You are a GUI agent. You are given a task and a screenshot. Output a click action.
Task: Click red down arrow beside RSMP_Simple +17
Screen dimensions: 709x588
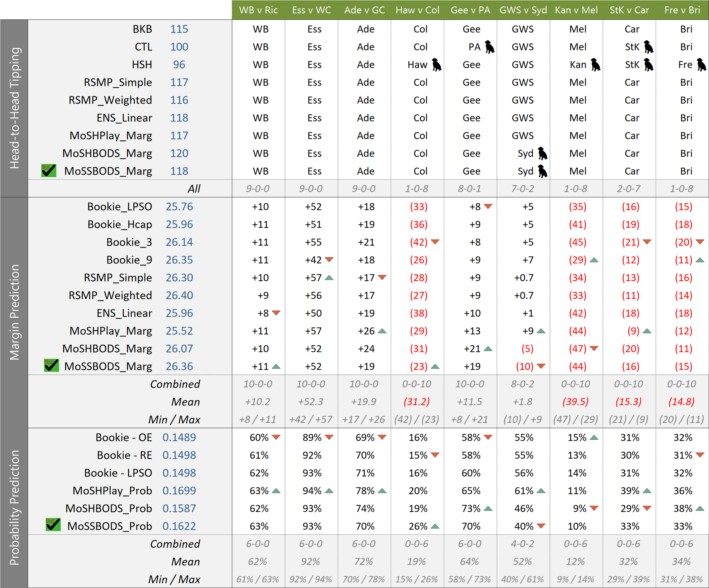(x=382, y=277)
